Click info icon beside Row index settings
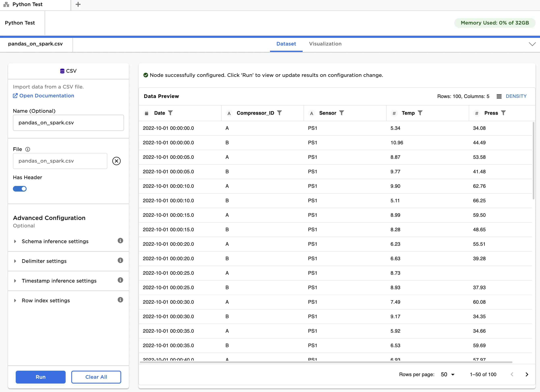 click(x=120, y=300)
